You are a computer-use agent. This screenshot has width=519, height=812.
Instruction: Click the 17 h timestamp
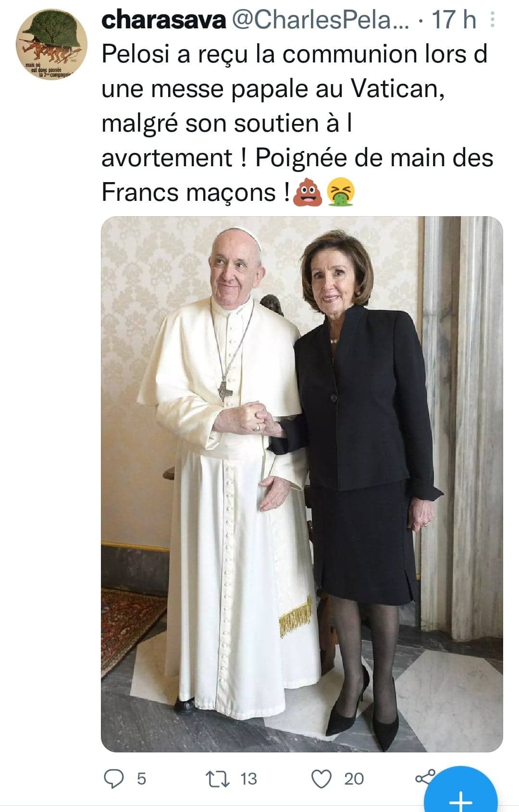pyautogui.click(x=454, y=20)
